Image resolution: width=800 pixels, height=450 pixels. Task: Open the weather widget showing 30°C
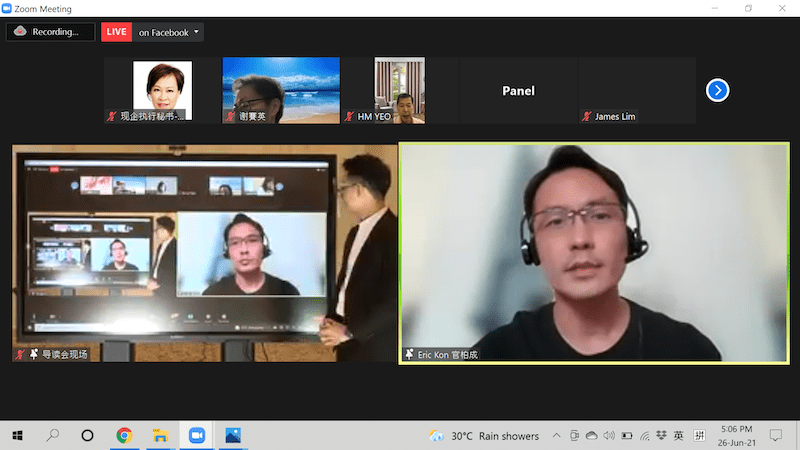tap(484, 436)
